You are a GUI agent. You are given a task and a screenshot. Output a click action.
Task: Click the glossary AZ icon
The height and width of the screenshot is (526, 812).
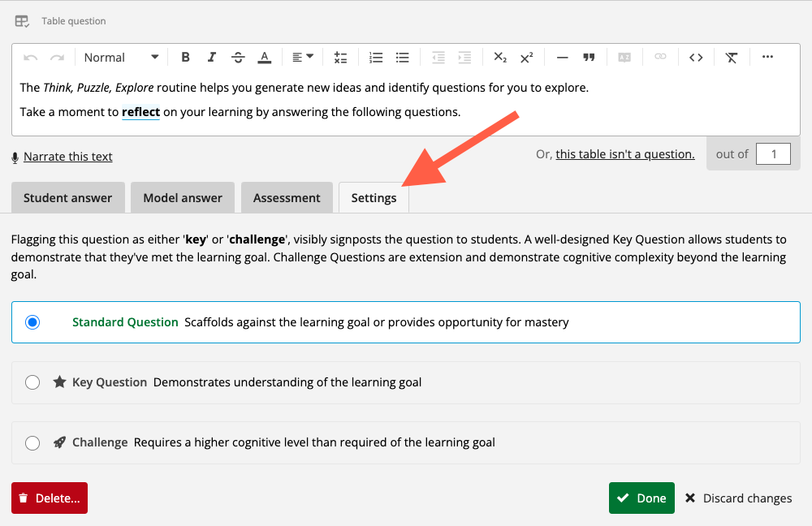coord(624,57)
